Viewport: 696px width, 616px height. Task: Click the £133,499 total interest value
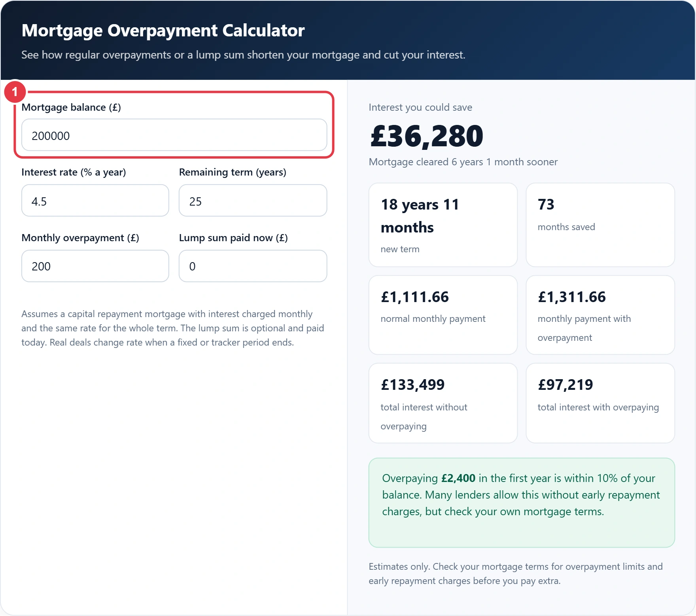(413, 385)
